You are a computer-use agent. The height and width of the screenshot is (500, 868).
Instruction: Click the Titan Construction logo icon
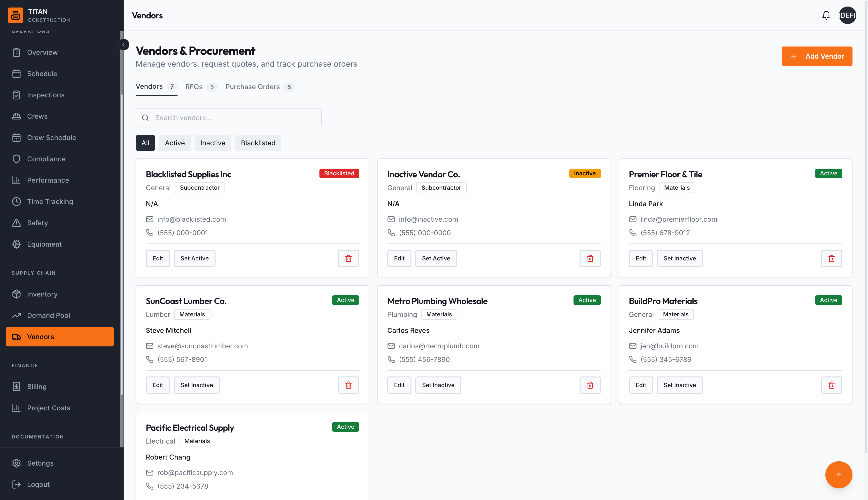[x=15, y=15]
